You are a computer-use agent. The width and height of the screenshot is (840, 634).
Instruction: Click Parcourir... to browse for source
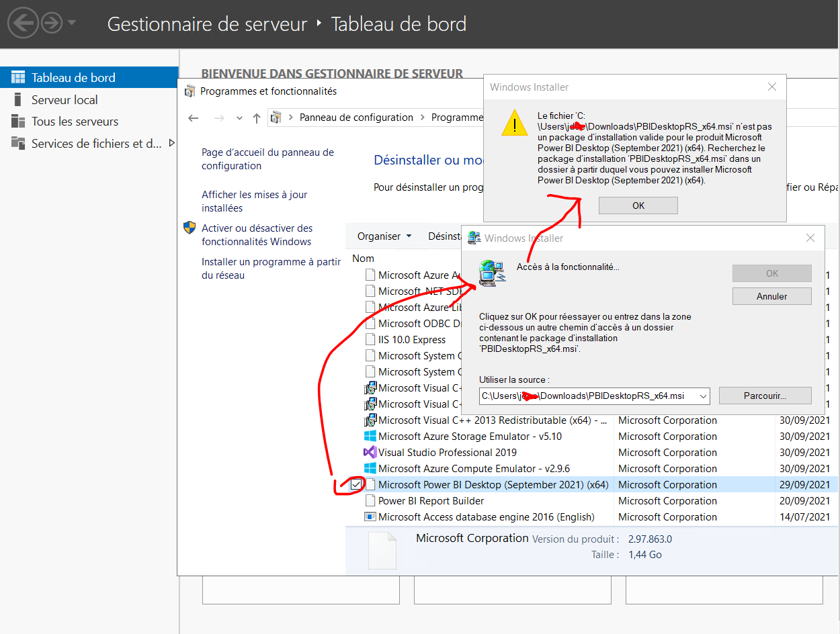point(765,396)
